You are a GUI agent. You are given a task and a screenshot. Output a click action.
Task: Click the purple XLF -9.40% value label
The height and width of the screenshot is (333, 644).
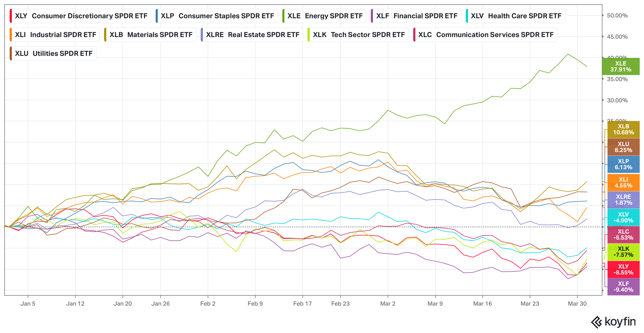(623, 287)
